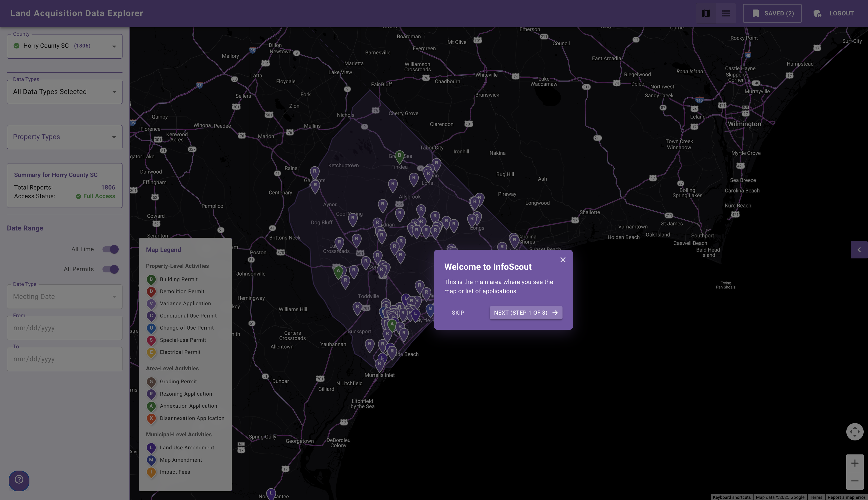Click the Impact Fees legend icon
The height and width of the screenshot is (500, 868).
[x=151, y=472]
